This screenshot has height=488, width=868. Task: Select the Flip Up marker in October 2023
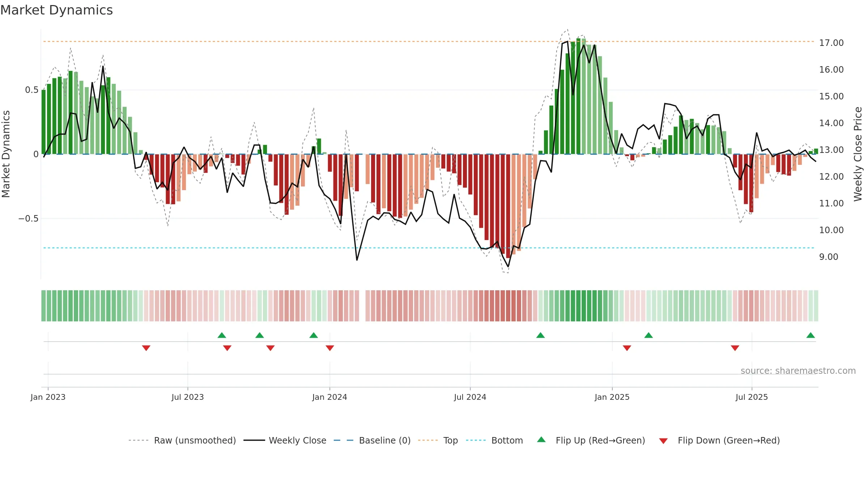pyautogui.click(x=260, y=335)
